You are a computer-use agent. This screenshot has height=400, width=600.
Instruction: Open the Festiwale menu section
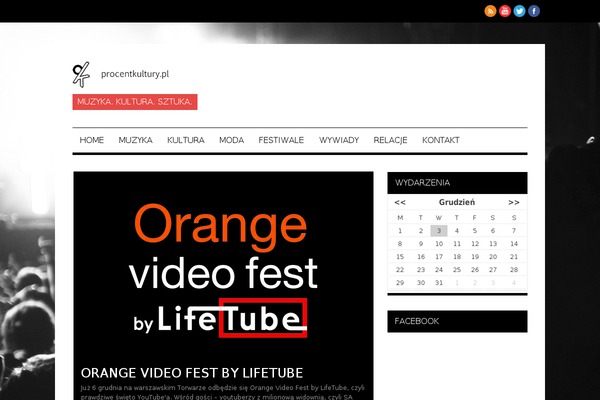(x=281, y=140)
